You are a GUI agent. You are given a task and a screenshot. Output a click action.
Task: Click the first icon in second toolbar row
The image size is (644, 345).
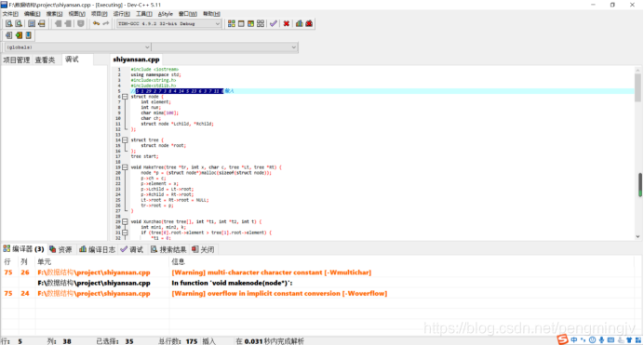(x=8, y=35)
